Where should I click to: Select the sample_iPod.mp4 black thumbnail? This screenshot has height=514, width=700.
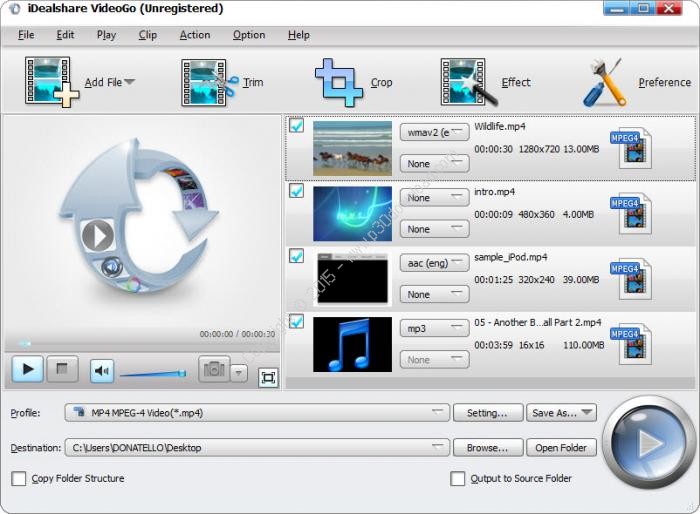[352, 279]
